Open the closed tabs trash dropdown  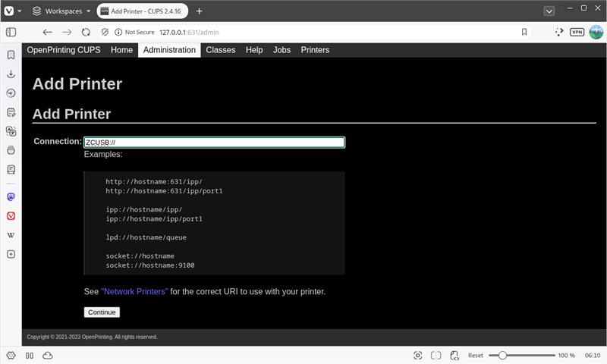549,11
